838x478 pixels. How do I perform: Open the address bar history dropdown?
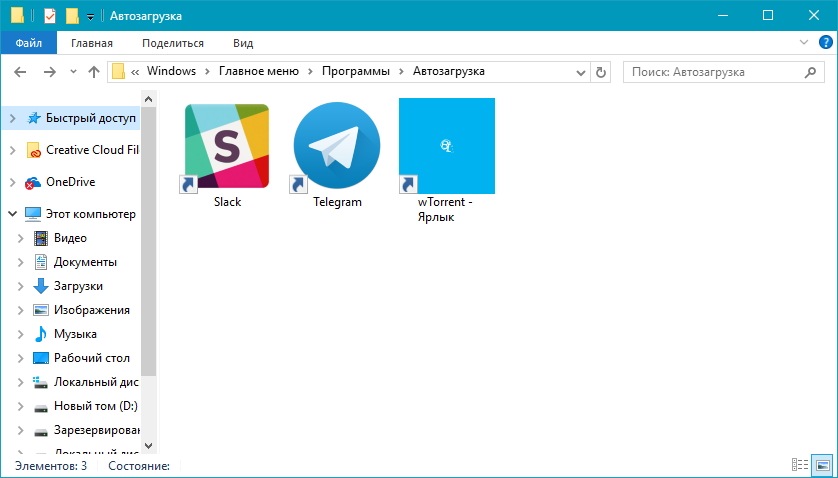point(581,72)
